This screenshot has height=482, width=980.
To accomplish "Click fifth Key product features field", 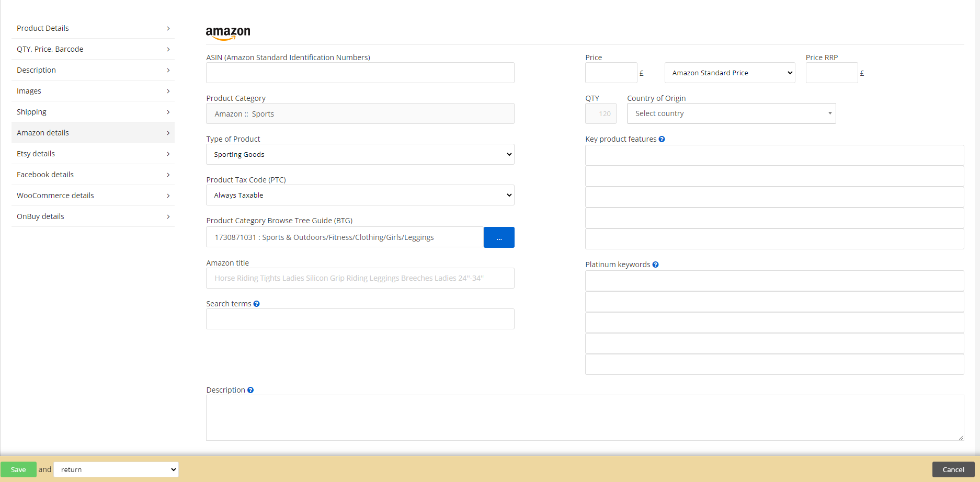I will [774, 239].
